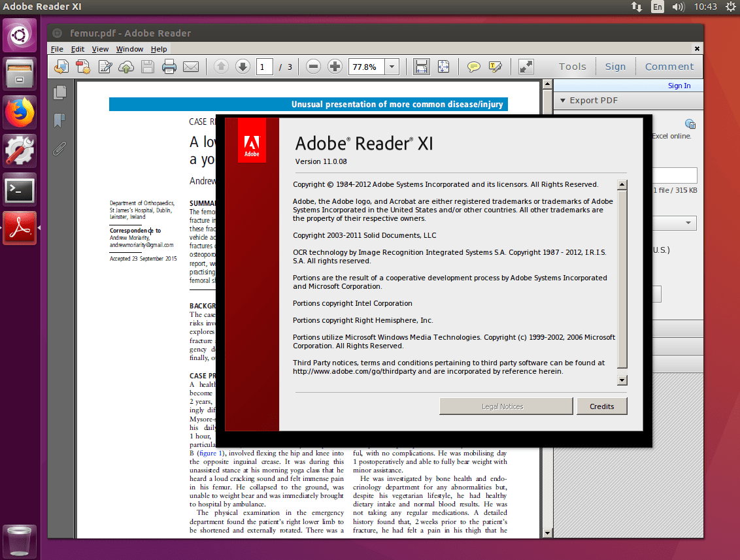Select the highlight text tool

click(x=496, y=67)
